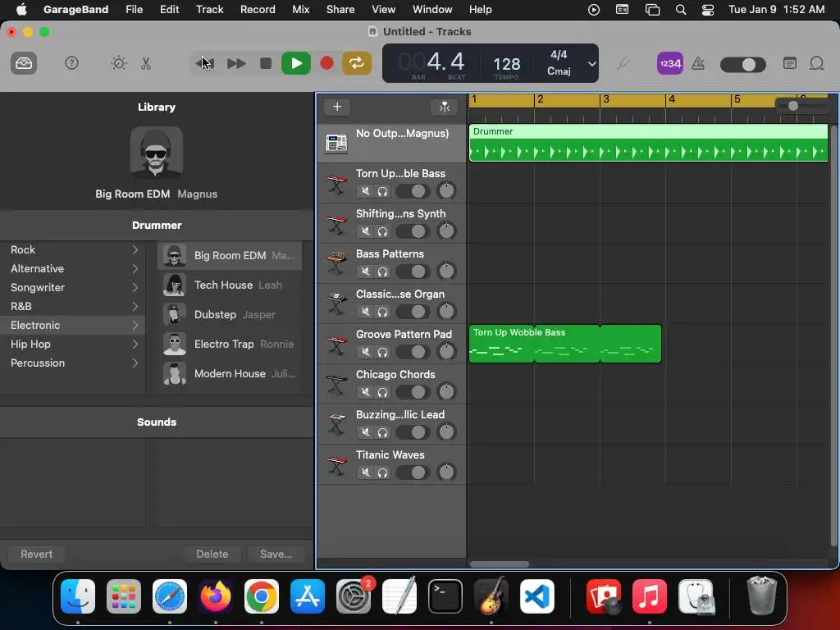Adjust the Buzzing Lead pan knob
840x630 pixels.
pos(445,431)
